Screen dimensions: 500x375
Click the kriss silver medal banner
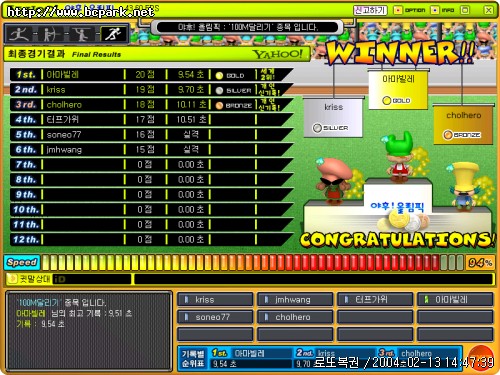333,117
